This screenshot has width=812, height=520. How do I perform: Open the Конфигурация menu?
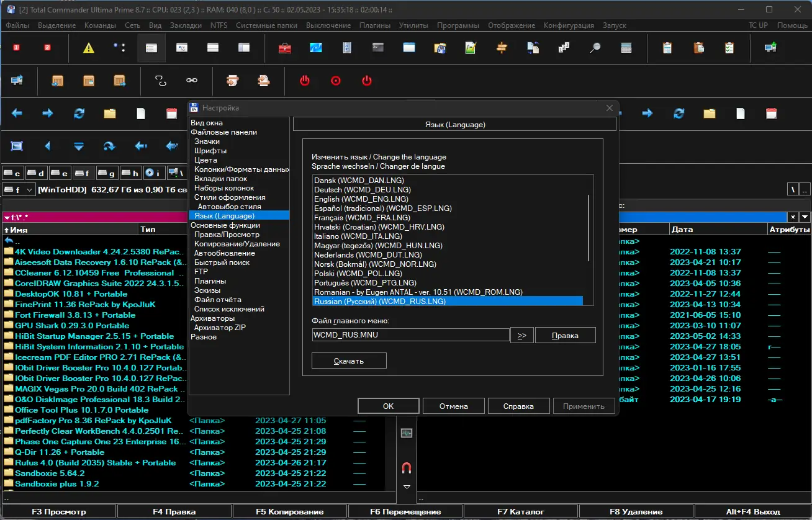(x=569, y=25)
